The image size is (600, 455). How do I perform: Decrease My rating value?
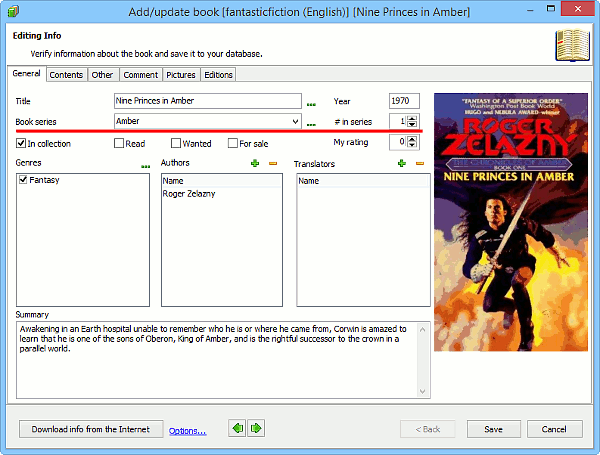[412, 145]
